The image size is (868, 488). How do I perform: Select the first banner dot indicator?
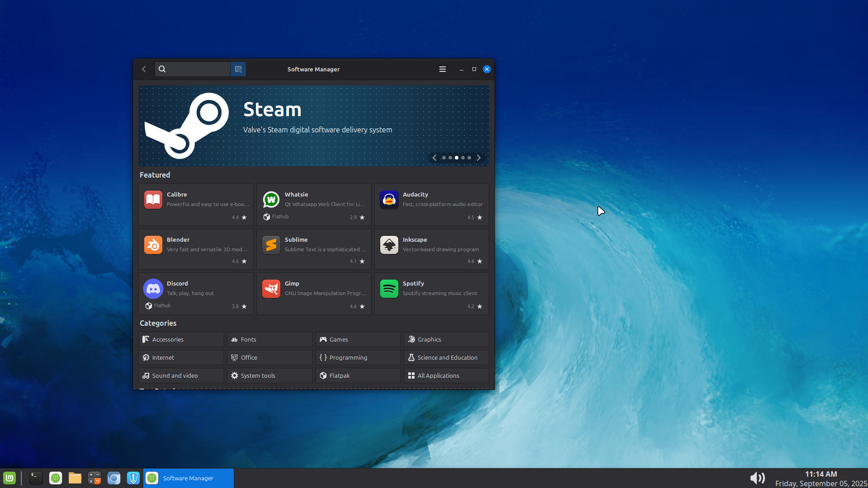click(x=444, y=158)
